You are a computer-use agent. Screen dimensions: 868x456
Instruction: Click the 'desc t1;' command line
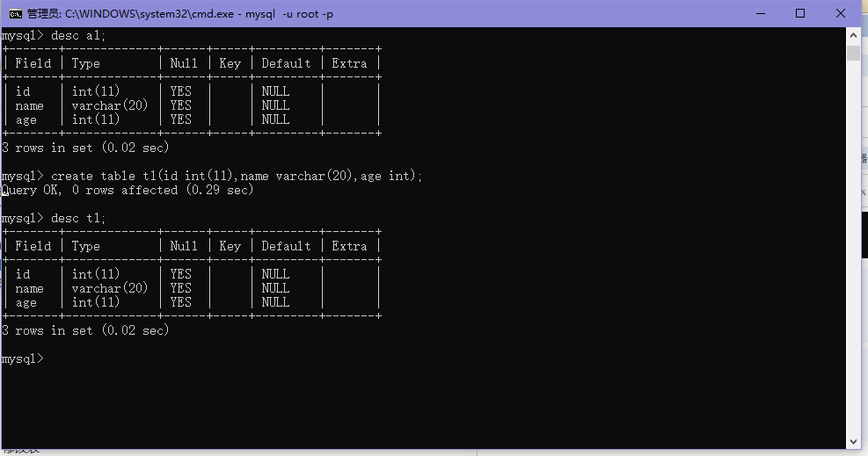(53, 218)
